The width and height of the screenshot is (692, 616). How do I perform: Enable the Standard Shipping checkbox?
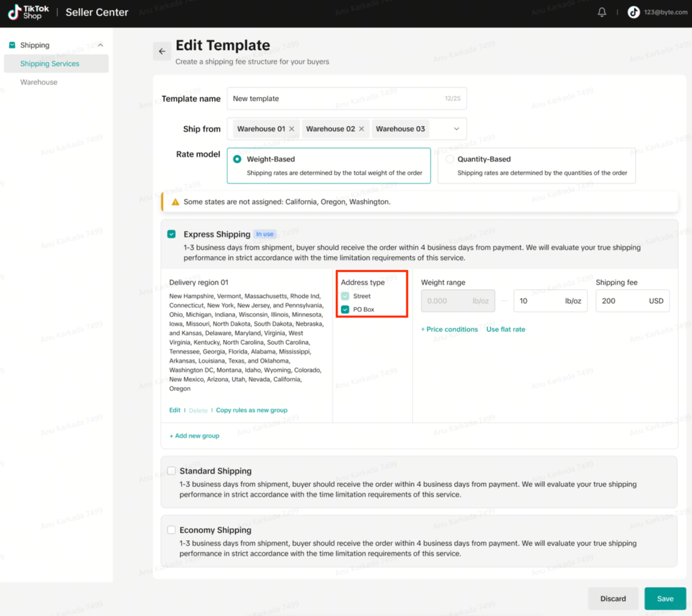pyautogui.click(x=171, y=471)
